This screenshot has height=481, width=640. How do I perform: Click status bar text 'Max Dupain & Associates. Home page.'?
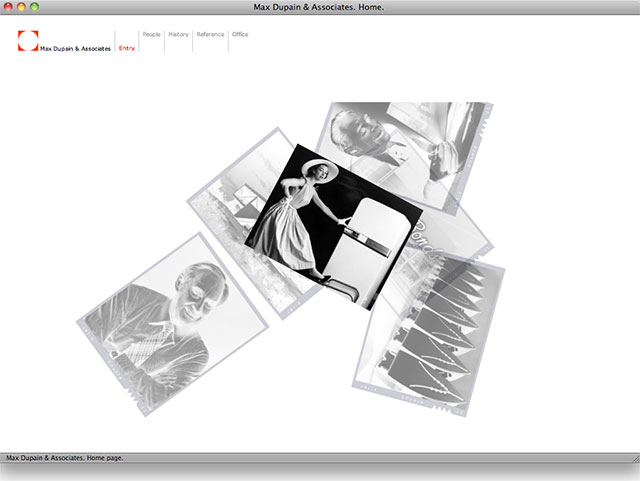(64, 458)
